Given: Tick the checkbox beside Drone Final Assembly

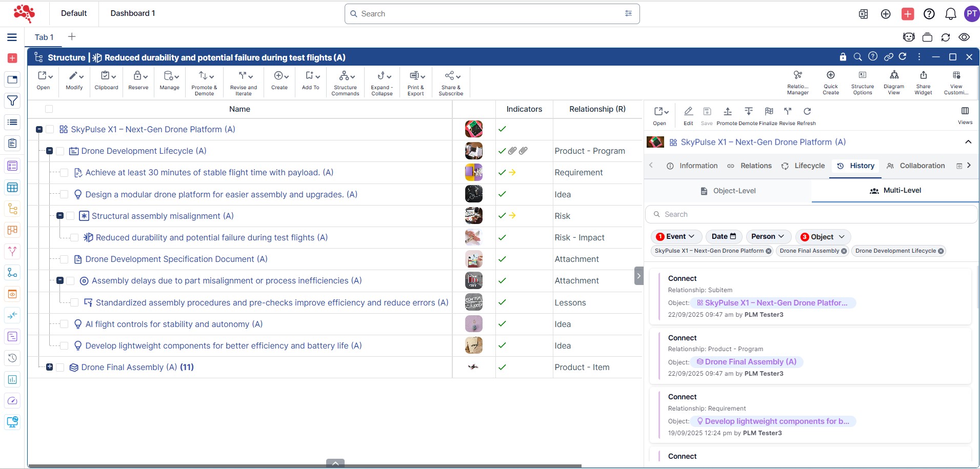Looking at the screenshot, I should pos(60,368).
